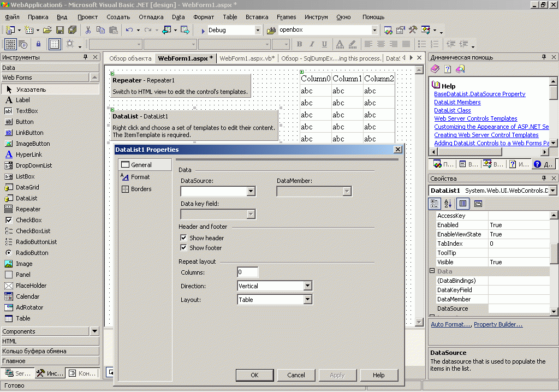The width and height of the screenshot is (559, 392).
Task: Open the Layout dropdown showing Table
Action: point(309,299)
